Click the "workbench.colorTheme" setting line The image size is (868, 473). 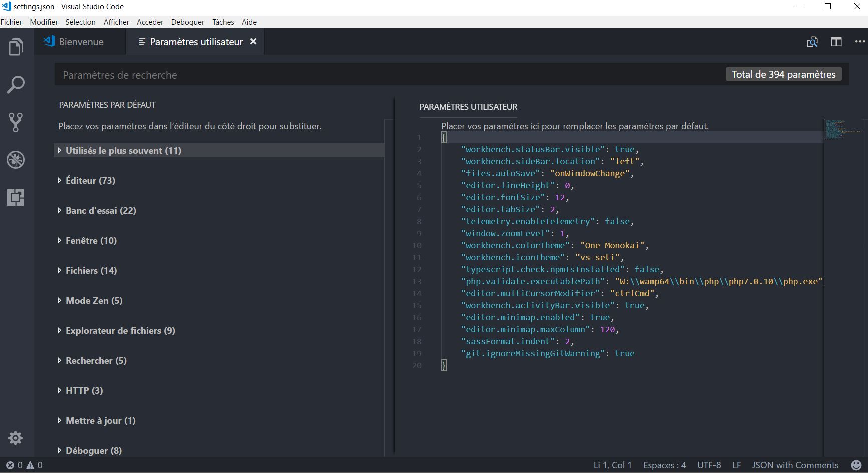point(555,245)
